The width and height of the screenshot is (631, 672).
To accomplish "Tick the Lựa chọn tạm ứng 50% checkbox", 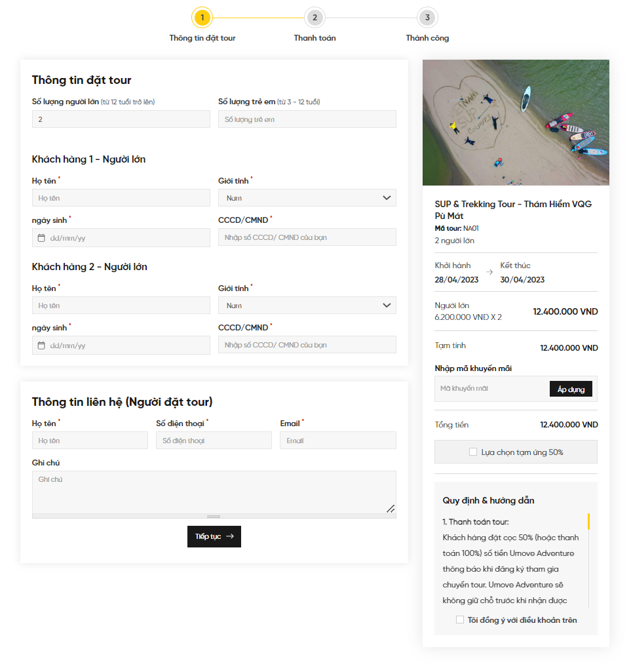I will [x=473, y=452].
